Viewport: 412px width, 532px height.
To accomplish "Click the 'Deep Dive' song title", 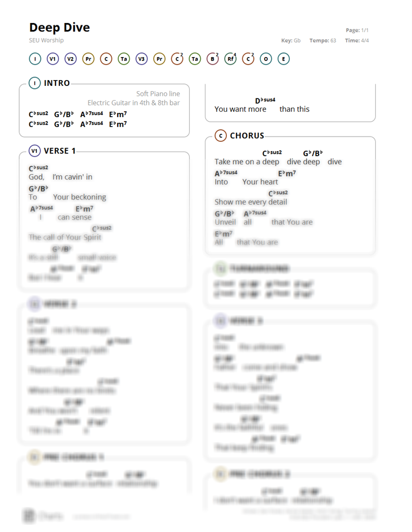I will [59, 28].
